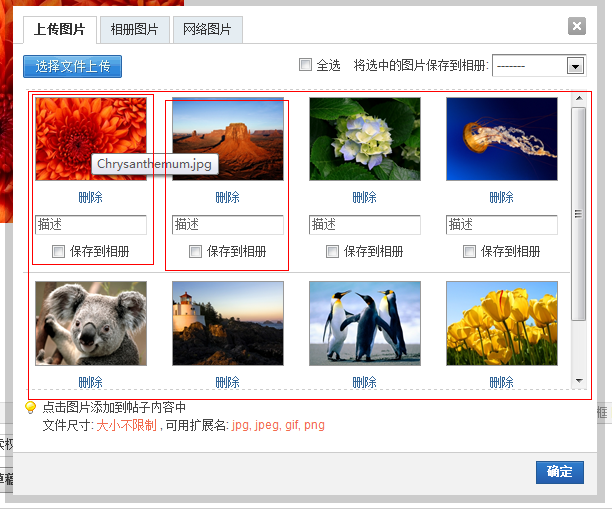Image resolution: width=612 pixels, height=511 pixels.
Task: Check 保存到相册 for the chrysanthemum image
Action: click(59, 251)
